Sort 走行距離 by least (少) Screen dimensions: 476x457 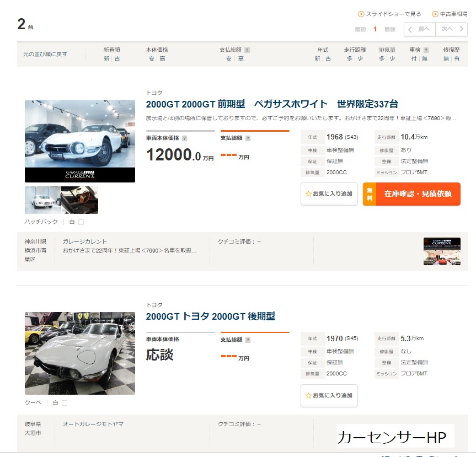click(360, 58)
